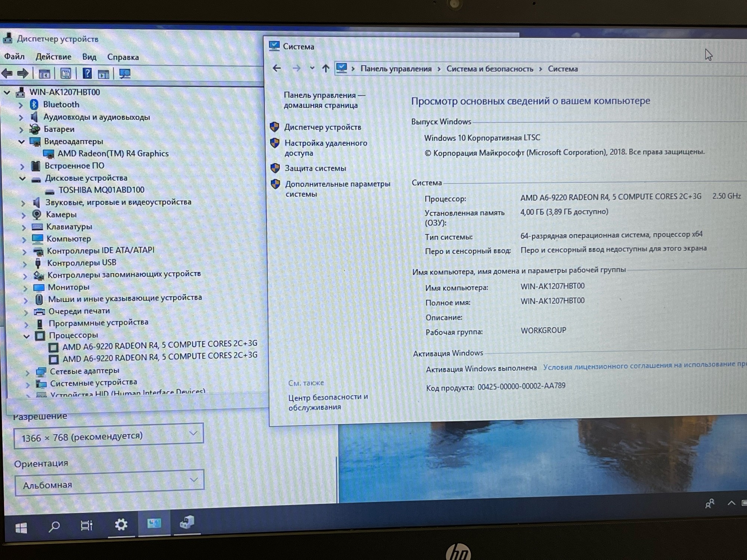Expand Звуковые, игровые и видеоустройства node
Image resolution: width=747 pixels, height=560 pixels.
[23, 203]
